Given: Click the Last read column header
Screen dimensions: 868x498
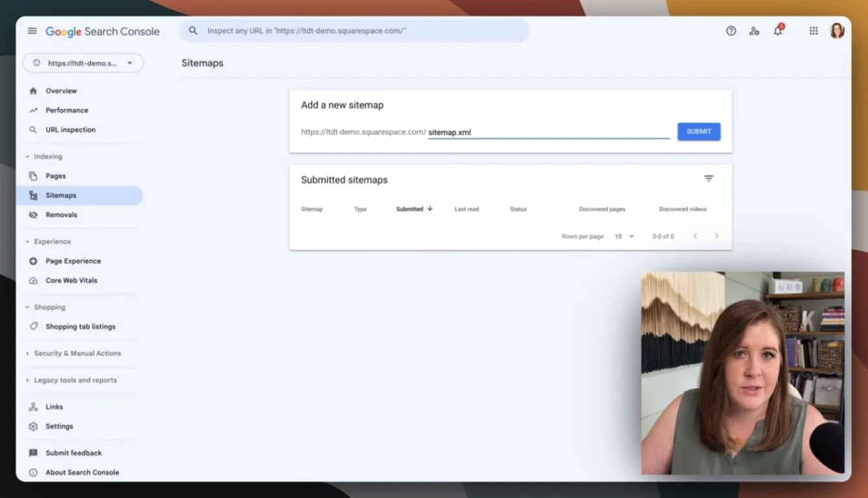Looking at the screenshot, I should point(466,209).
